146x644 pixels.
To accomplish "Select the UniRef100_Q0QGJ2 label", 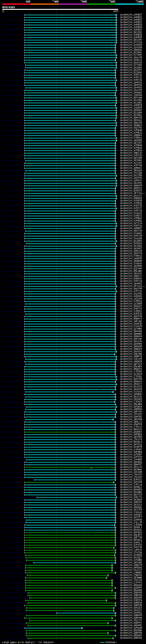I will (131, 60).
